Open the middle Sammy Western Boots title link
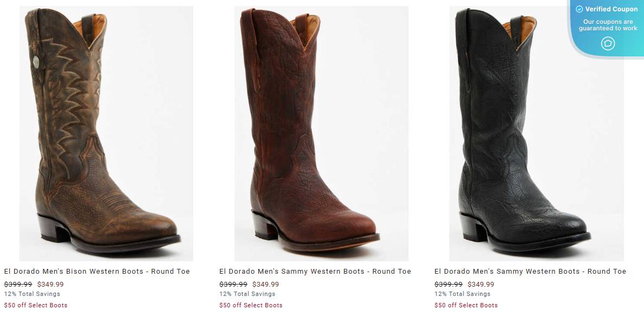This screenshot has height=316, width=644. pos(315,271)
